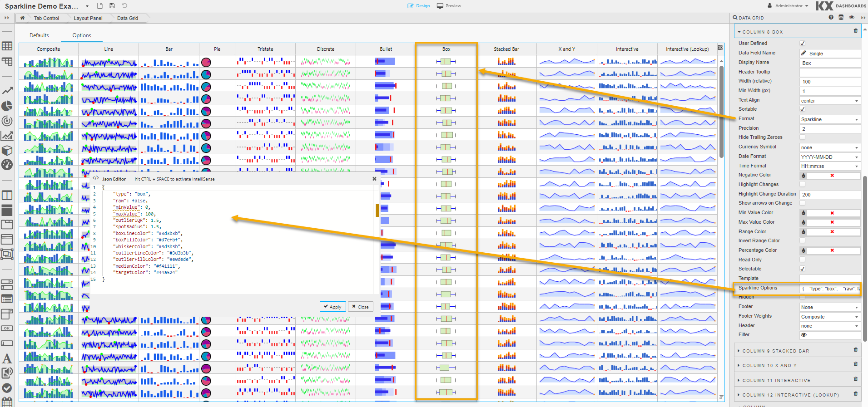Viewport: 868px width, 407px height.
Task: Click Apply in the Json Editor
Action: (x=332, y=307)
